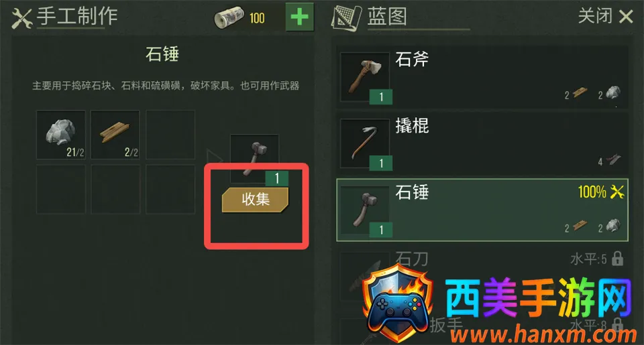Image resolution: width=644 pixels, height=345 pixels.
Task: Click the stone hammer blueprint thumbnail
Action: pyautogui.click(x=365, y=210)
